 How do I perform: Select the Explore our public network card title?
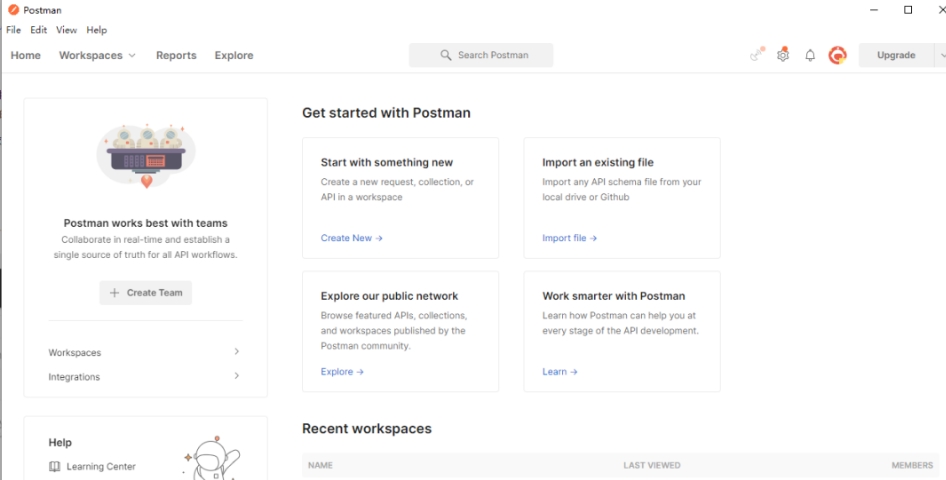389,296
